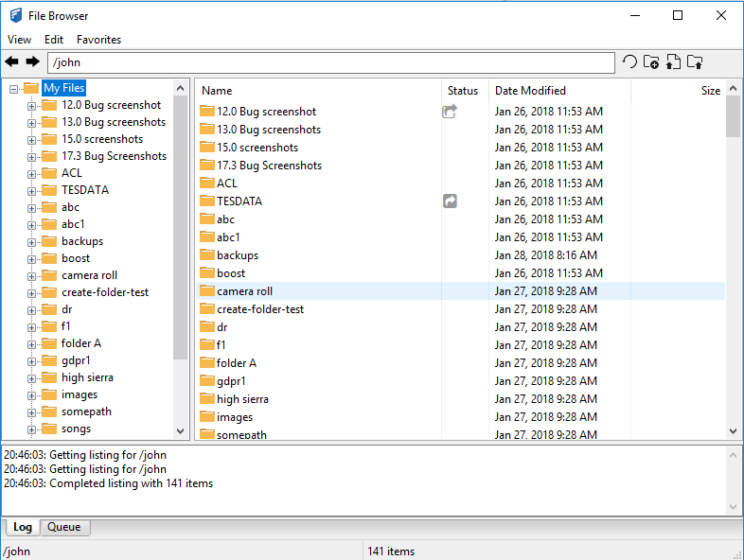Click the file list scroll down arrow
This screenshot has height=560, width=744.
(x=733, y=431)
